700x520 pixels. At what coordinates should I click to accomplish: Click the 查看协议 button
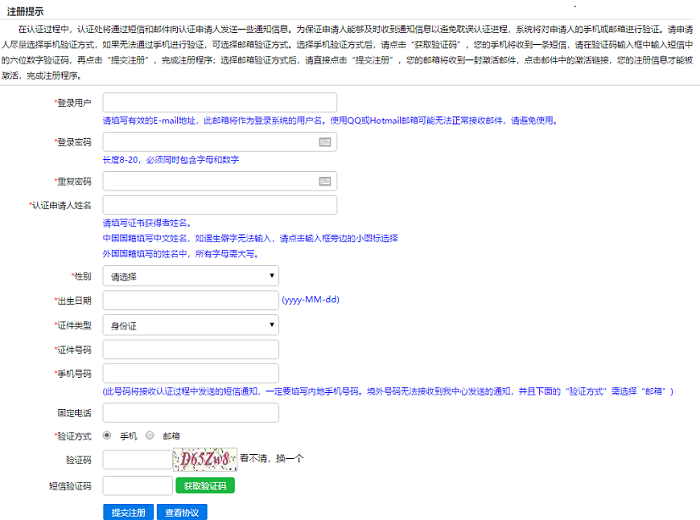[x=182, y=512]
